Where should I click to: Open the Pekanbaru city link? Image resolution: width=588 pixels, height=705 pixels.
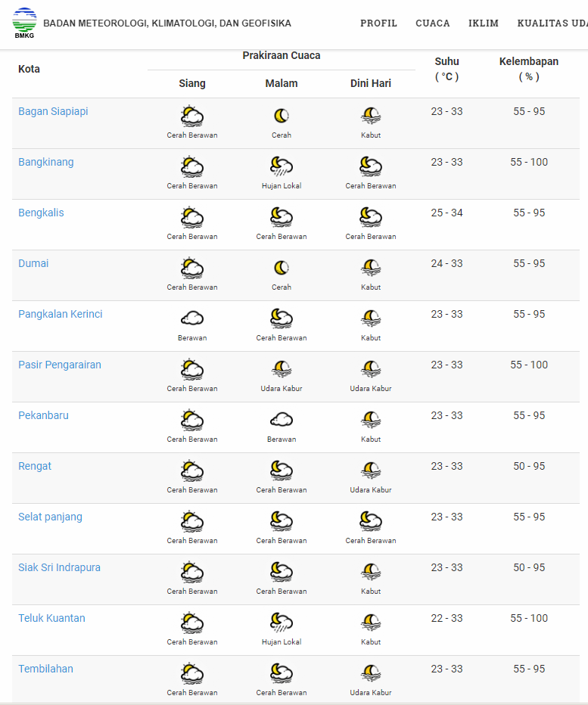43,415
